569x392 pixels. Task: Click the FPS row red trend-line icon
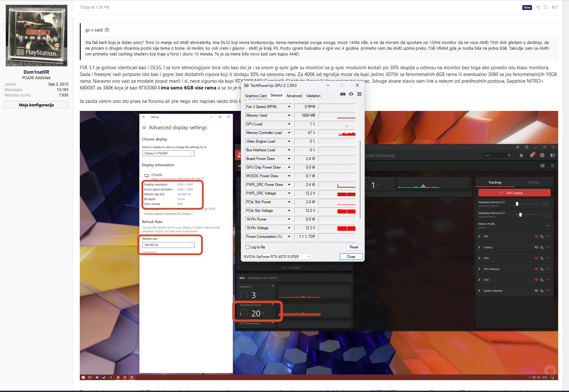tap(548, 237)
